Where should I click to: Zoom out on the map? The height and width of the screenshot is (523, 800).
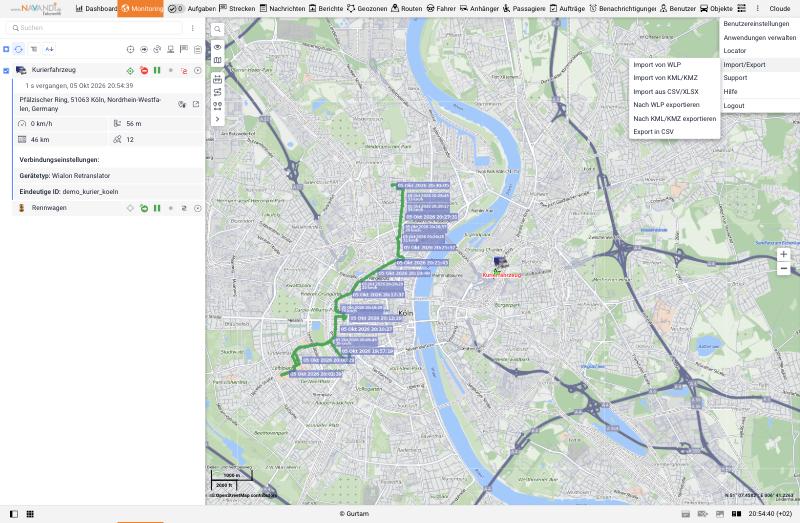pos(784,268)
